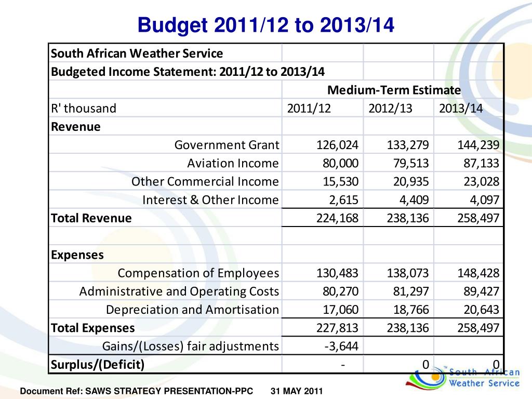
Task: Select Total Expenses 2012/13 value 238,136
Action: (x=408, y=328)
